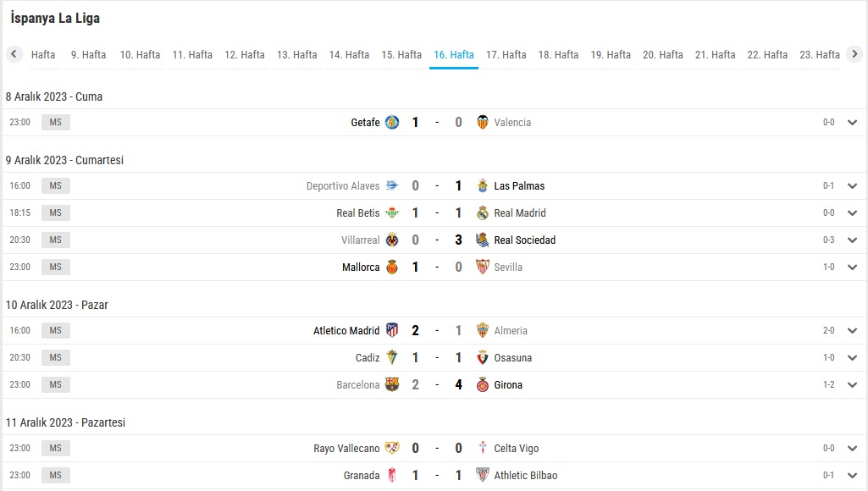
Task: Expand Barcelona vs Girona match details
Action: tap(853, 384)
